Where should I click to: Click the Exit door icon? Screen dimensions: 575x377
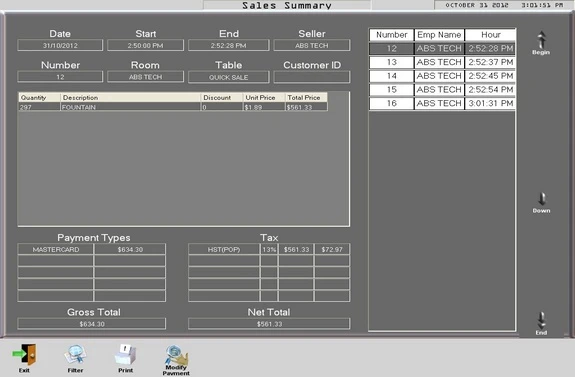[25, 355]
